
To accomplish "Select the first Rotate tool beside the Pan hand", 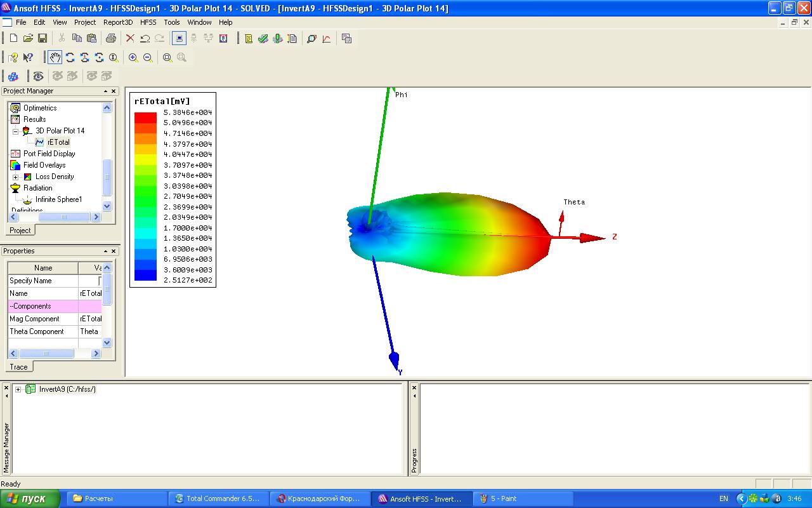I will coord(70,58).
